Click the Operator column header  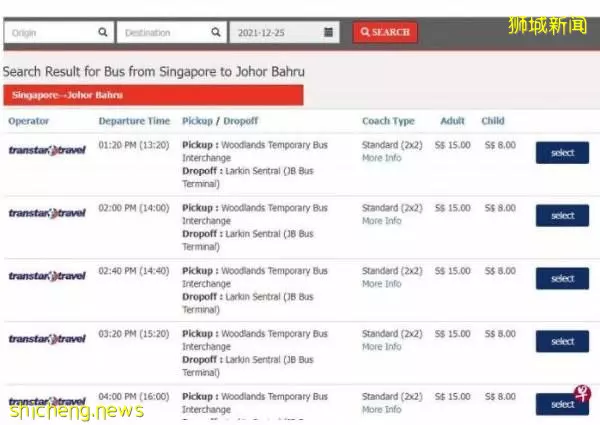click(29, 121)
